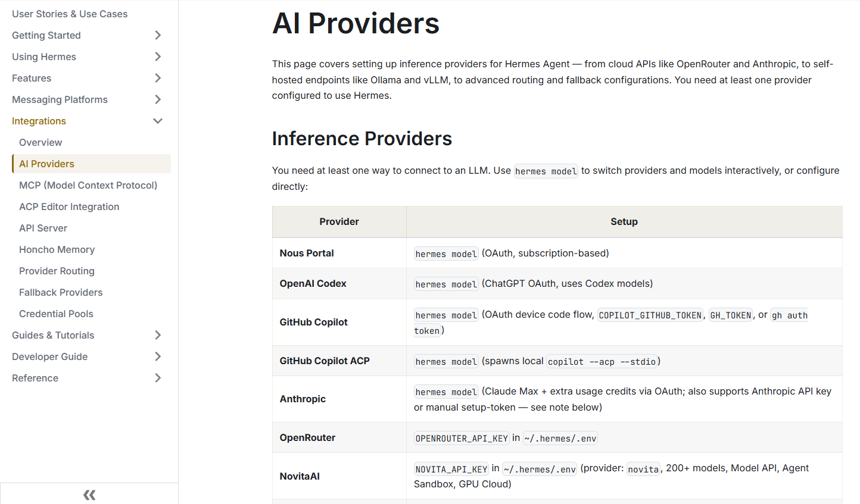Expand the Developer Guide chevron

[158, 356]
